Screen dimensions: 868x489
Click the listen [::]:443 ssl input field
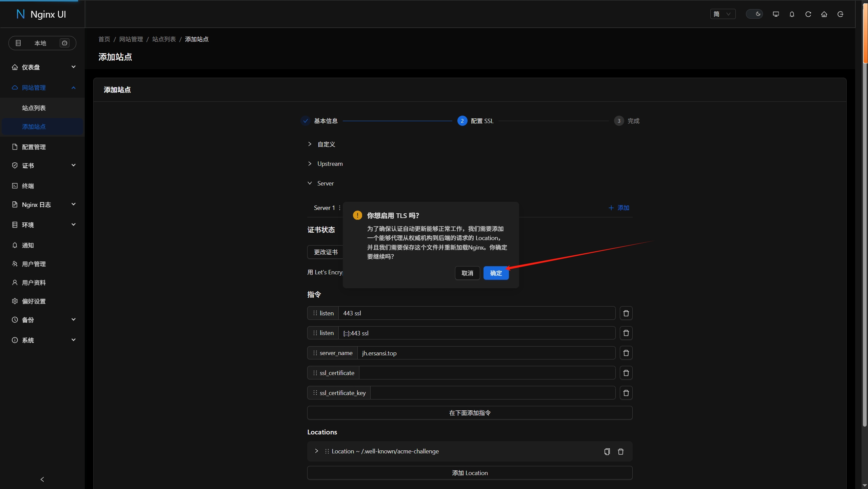pyautogui.click(x=477, y=333)
